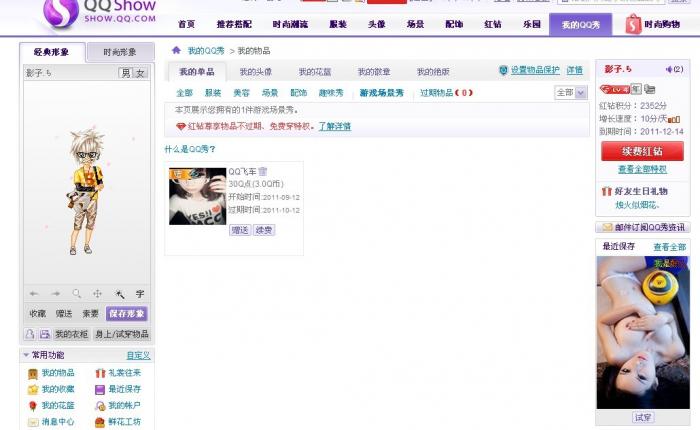Click 我的衣柜 button
700x430 pixels.
pyautogui.click(x=71, y=334)
